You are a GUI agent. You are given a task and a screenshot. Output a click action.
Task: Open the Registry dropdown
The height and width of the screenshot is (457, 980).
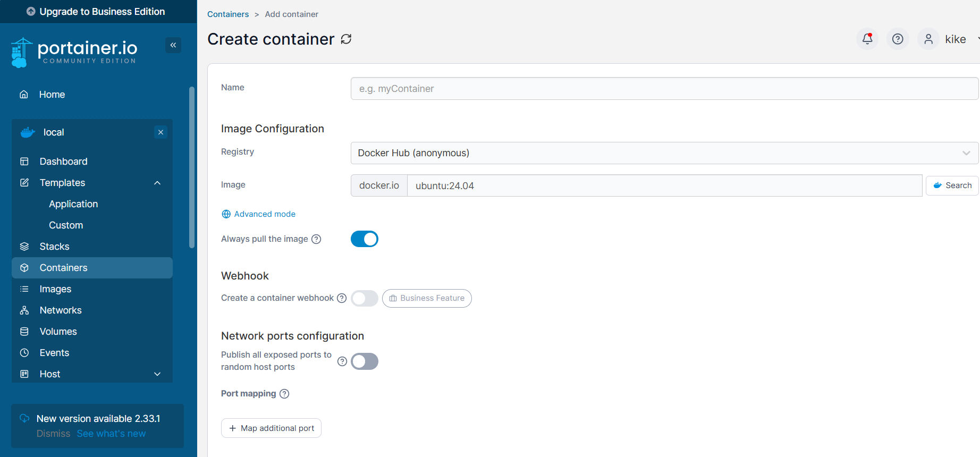[x=664, y=153]
